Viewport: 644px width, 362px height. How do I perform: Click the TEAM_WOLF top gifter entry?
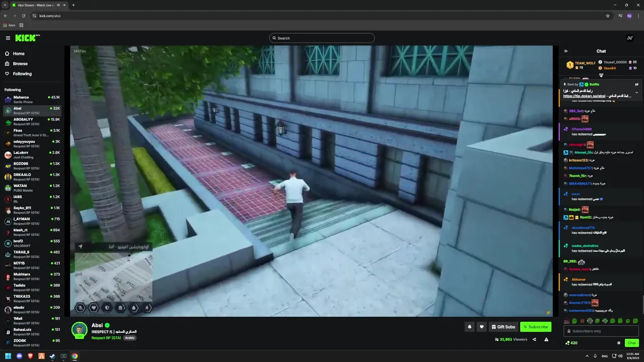581,65
